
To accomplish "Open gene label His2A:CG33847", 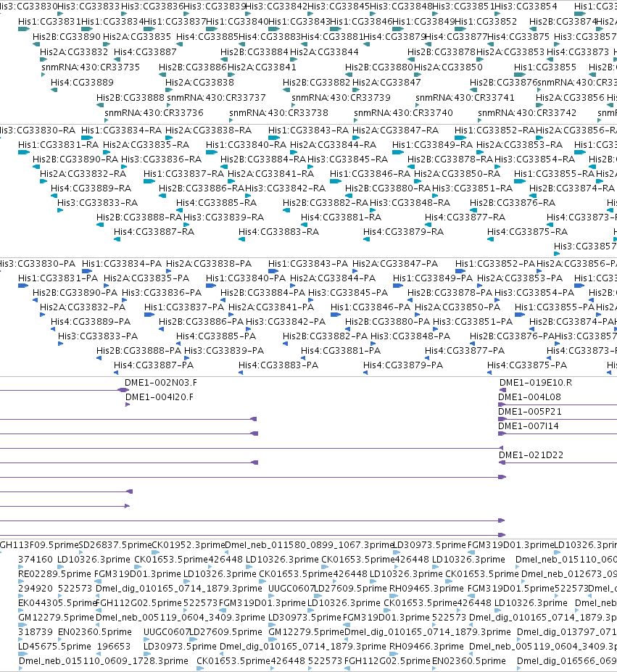I will tap(386, 83).
